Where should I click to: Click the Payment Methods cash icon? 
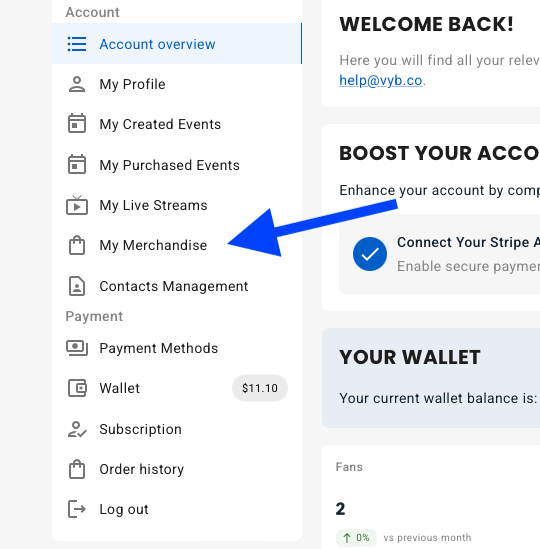tap(77, 348)
